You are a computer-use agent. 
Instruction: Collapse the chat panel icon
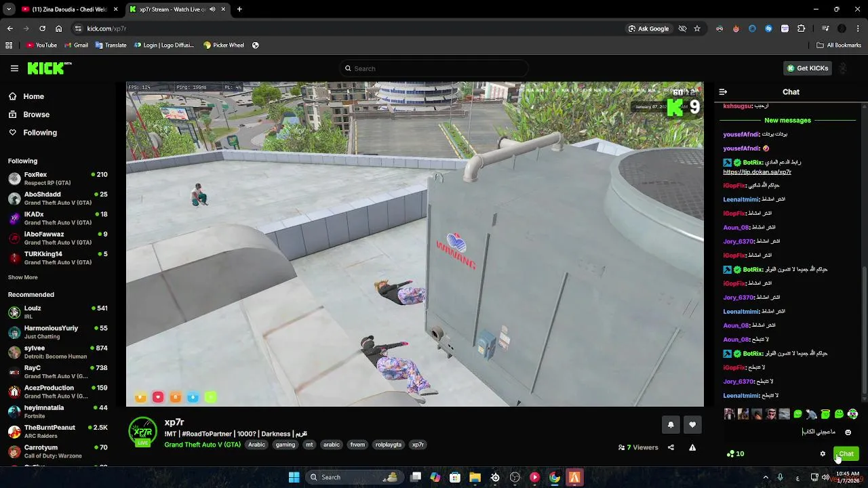coord(723,91)
